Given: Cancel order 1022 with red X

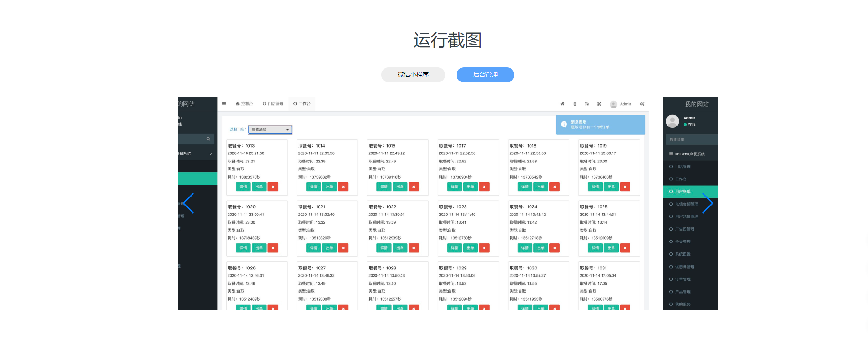Looking at the screenshot, I should pos(414,248).
